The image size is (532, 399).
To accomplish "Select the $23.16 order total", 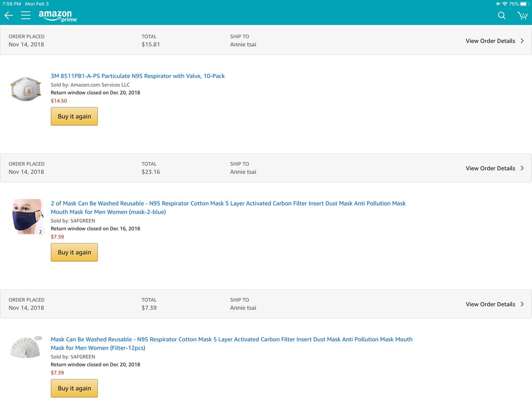I will 151,172.
